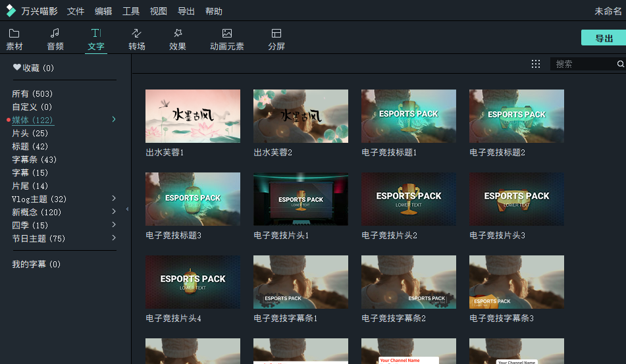The height and width of the screenshot is (364, 626).
Task: Open 我的字幕 (0) list
Action: point(36,264)
